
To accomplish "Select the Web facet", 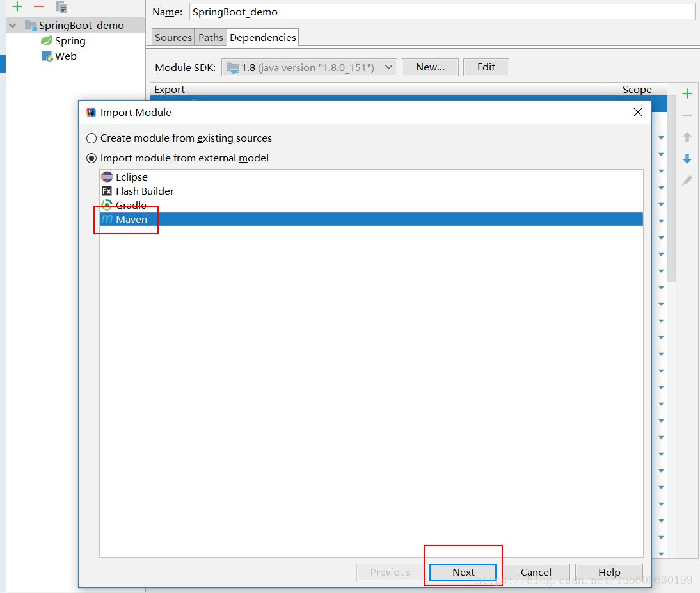I will click(65, 56).
